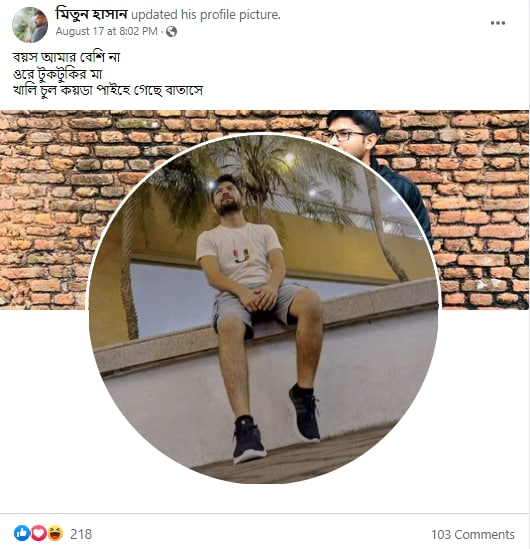The image size is (530, 549).
Task: Click the caption line ওরে টুকটুকির মা
Action: coord(57,74)
